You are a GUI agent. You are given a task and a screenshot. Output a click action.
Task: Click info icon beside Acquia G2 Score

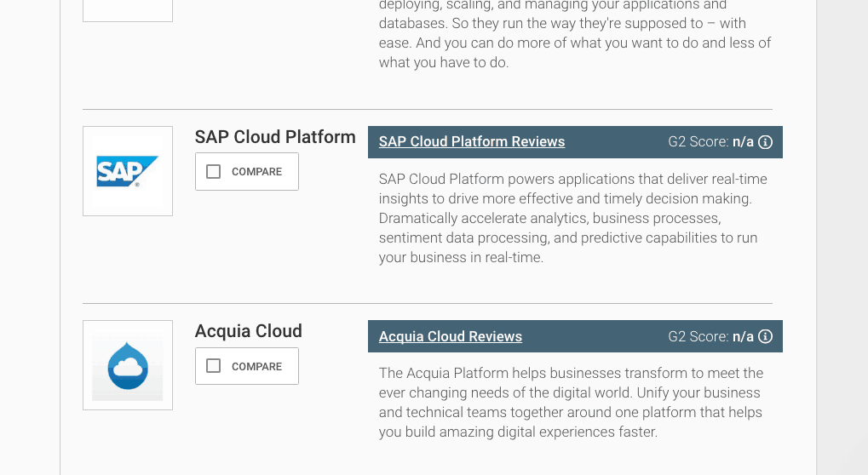pos(765,336)
